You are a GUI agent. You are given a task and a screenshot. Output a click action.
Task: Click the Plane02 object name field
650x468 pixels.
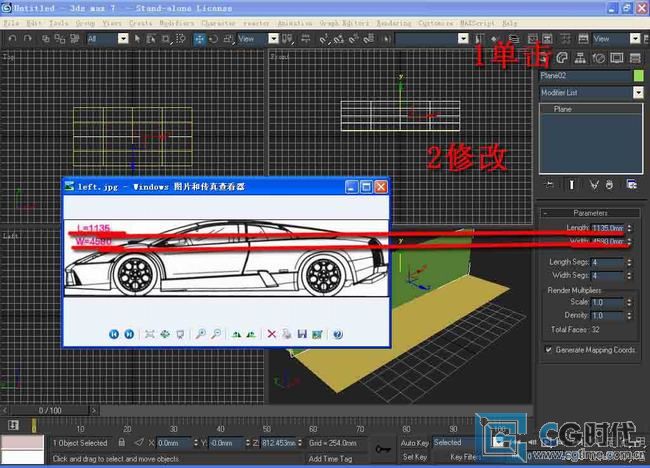coord(585,75)
